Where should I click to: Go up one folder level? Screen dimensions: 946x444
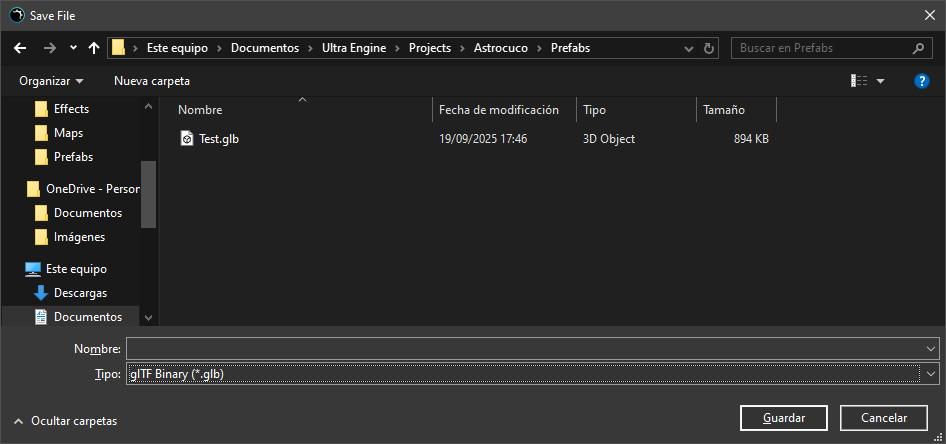(94, 48)
